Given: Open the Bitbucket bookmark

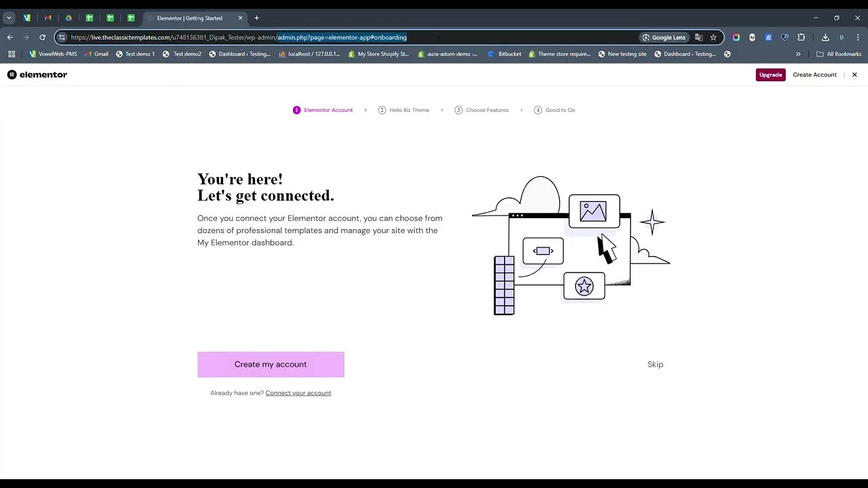Looking at the screenshot, I should tap(505, 54).
